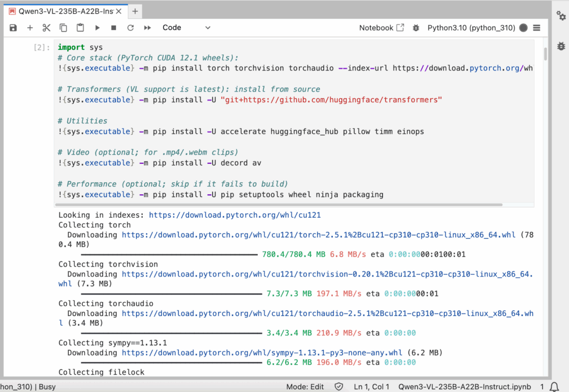Image resolution: width=569 pixels, height=392 pixels.
Task: Paste cell from clipboard
Action: coord(80,28)
